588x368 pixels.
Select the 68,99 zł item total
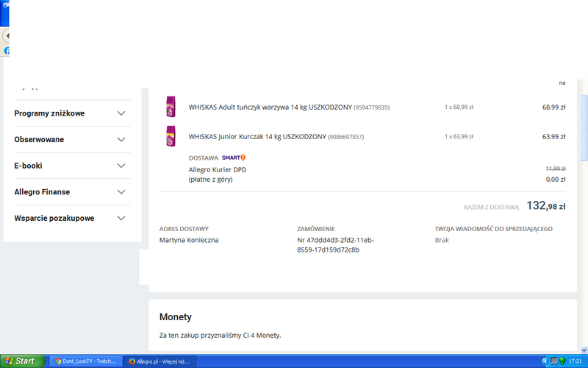(553, 107)
